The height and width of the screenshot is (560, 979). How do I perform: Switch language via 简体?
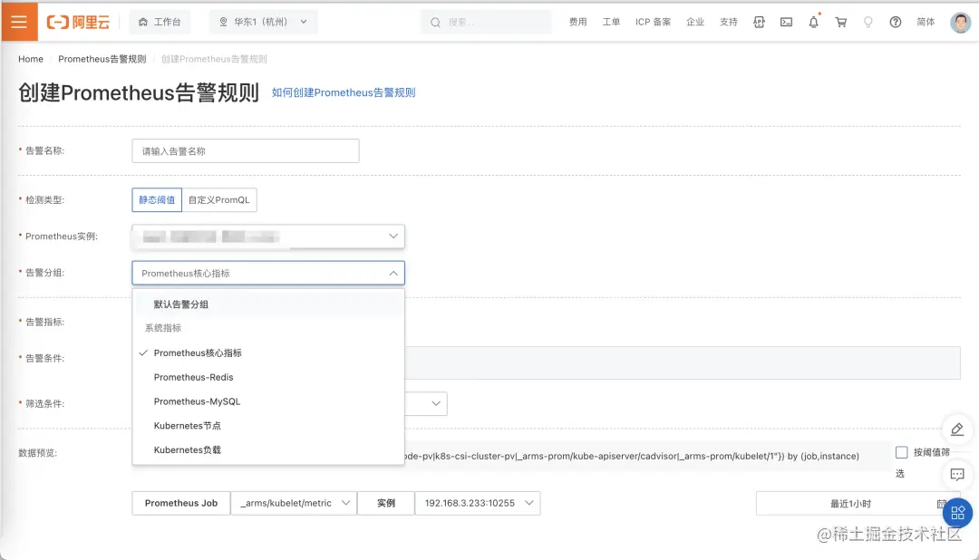pyautogui.click(x=926, y=22)
